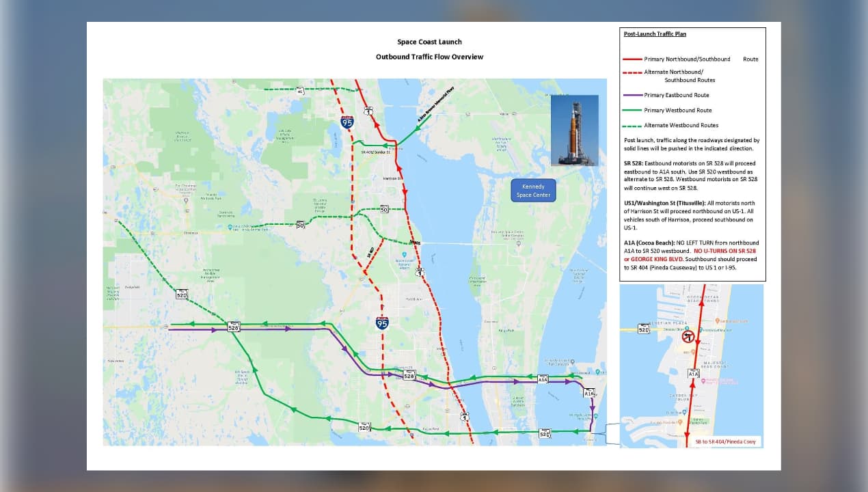868x492 pixels.
Task: Click the A1A shield above purple southbound arrow
Action: pyautogui.click(x=589, y=393)
